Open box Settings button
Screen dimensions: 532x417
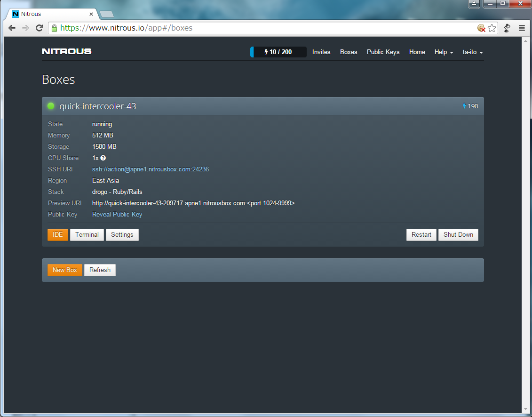coord(122,235)
